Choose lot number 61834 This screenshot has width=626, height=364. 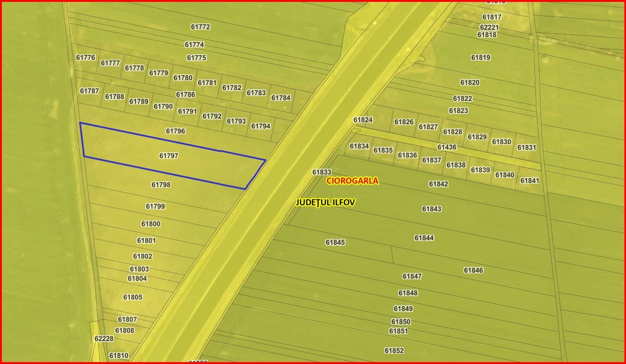click(359, 146)
